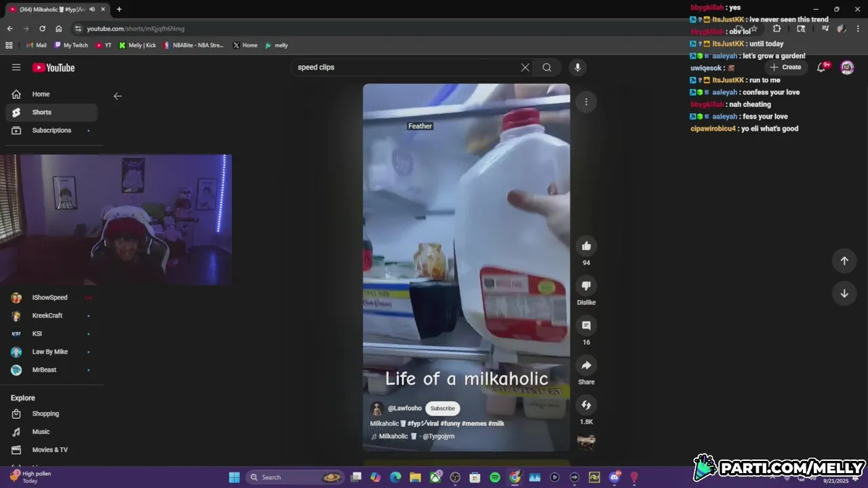
Task: Open Shopping under Explore
Action: click(x=52, y=413)
